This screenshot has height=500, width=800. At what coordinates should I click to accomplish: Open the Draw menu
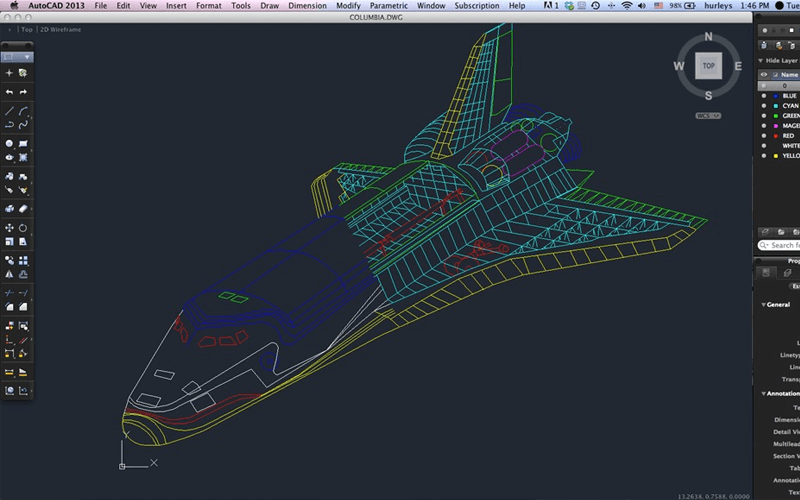269,6
